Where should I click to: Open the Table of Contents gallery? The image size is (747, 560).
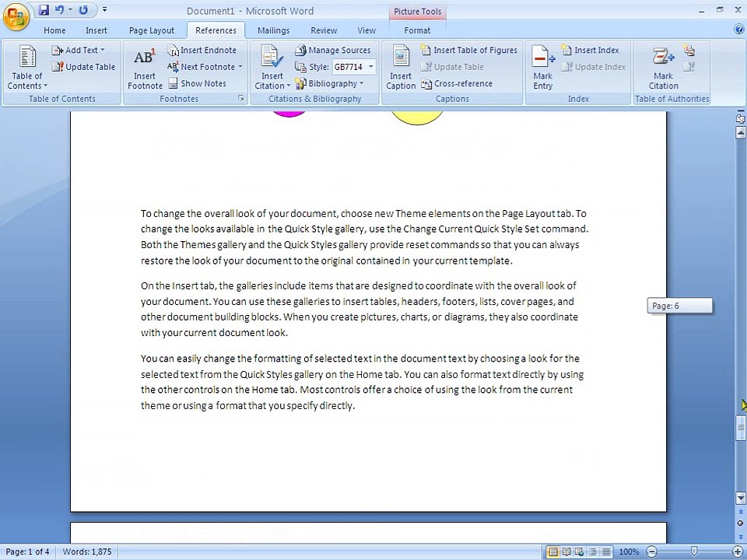27,67
